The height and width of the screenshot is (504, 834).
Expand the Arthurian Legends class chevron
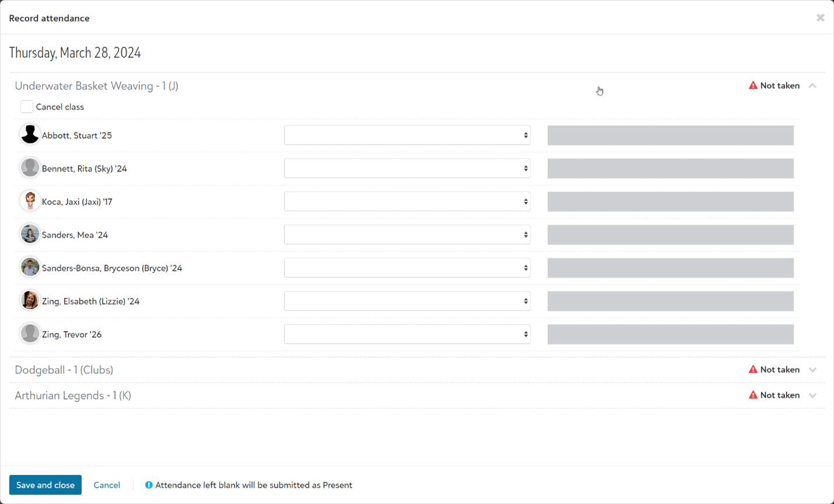pos(812,395)
